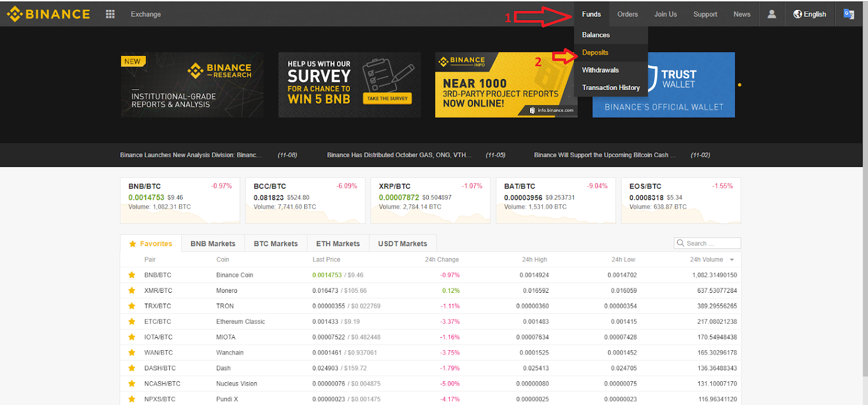Viewport: 868px width, 405px height.
Task: Select Nucleus Vision coin name
Action: click(x=237, y=383)
